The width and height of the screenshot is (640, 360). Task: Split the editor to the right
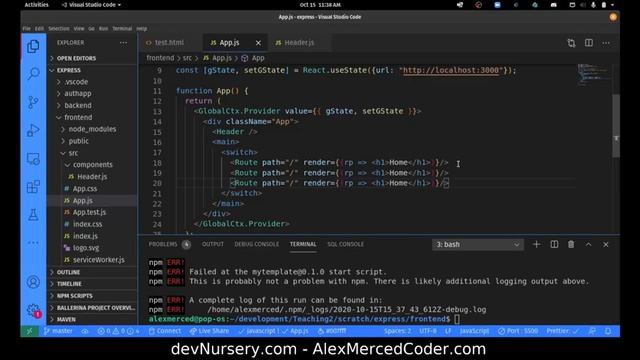tap(589, 43)
